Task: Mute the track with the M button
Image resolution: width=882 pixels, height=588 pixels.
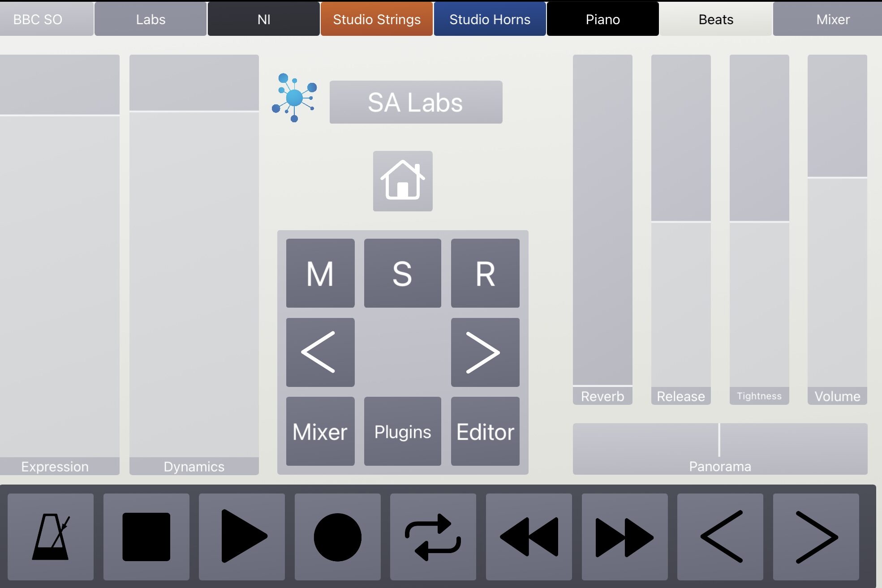Action: pos(320,273)
